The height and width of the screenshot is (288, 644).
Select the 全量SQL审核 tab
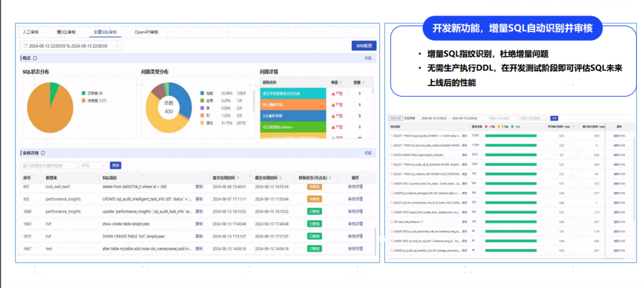105,32
